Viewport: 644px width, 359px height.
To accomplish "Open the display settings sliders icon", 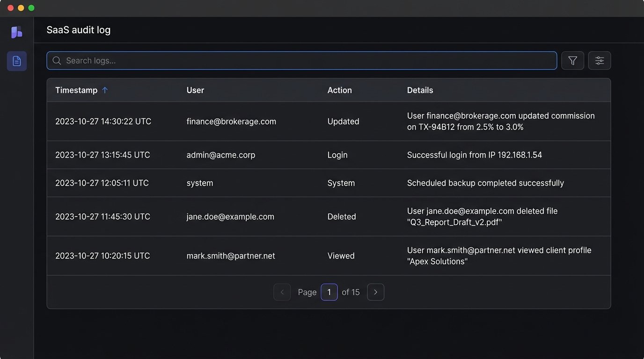I will [x=599, y=61].
